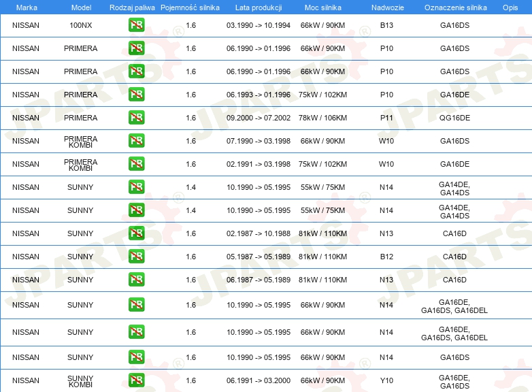Click the fuel icon in the SUNNY 06.1987 row

click(136, 279)
